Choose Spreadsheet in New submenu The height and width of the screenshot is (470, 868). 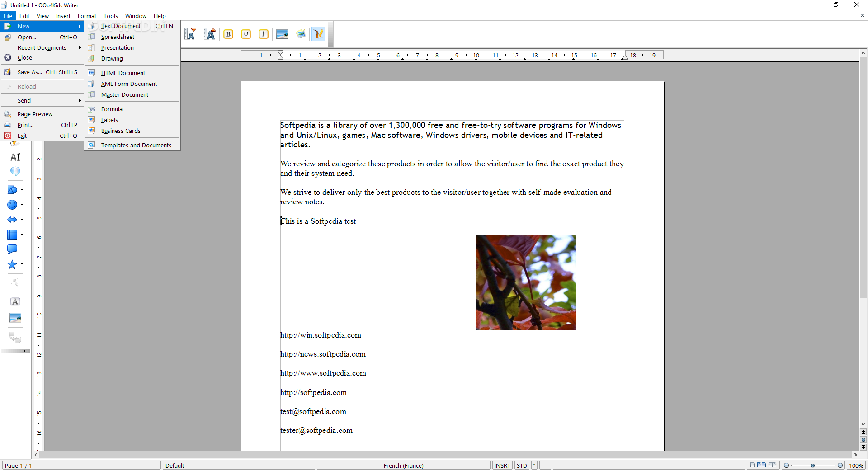pyautogui.click(x=132, y=37)
